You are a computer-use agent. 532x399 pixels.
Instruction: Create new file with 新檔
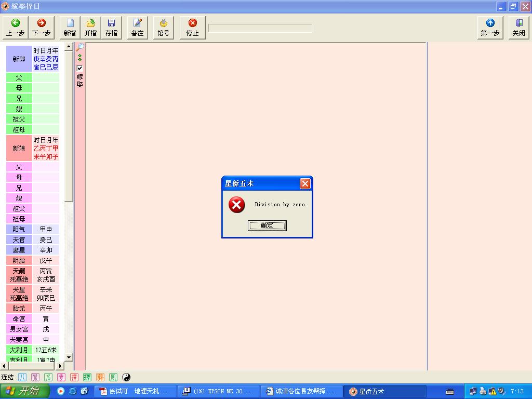point(70,28)
